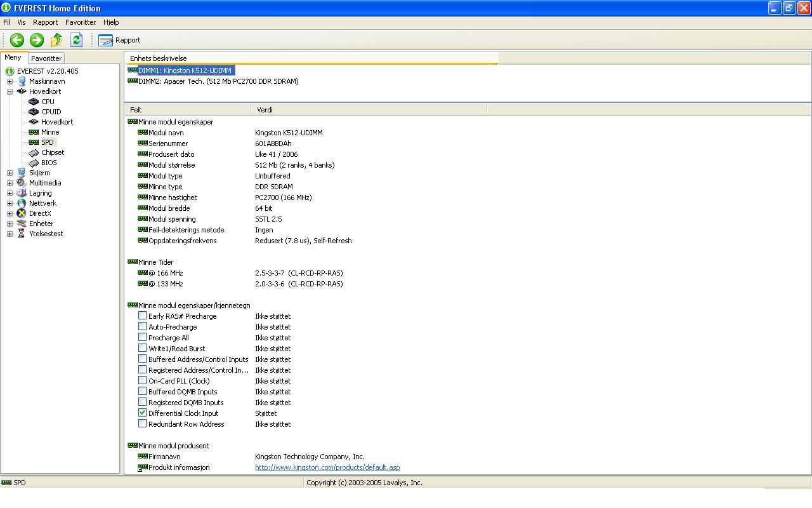Viewport: 812px width, 508px height.
Task: Select the SPD tree item
Action: pyautogui.click(x=48, y=142)
